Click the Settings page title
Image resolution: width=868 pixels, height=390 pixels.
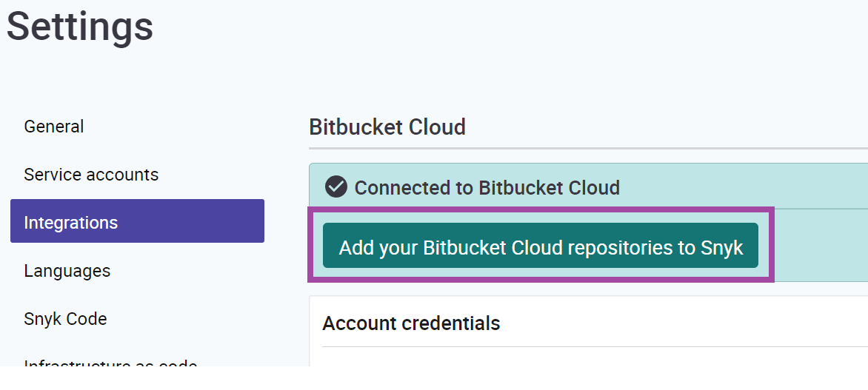pyautogui.click(x=80, y=26)
